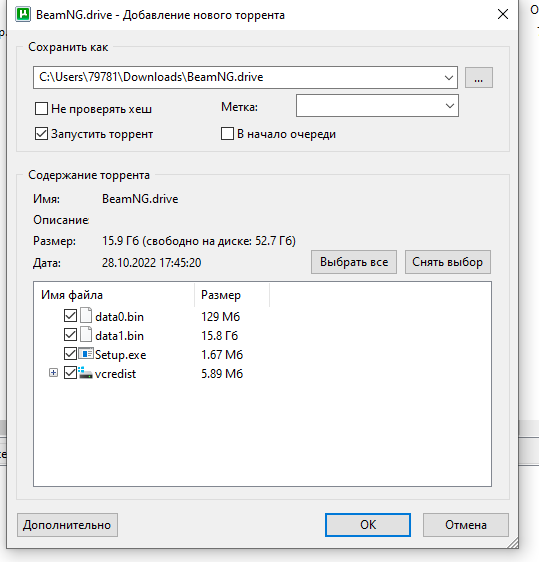The width and height of the screenshot is (539, 562).
Task: Click the uTorrent icon in title bar
Action: coord(23,14)
